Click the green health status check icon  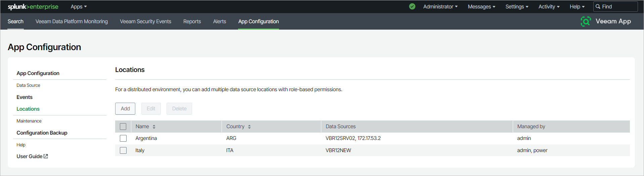(412, 6)
